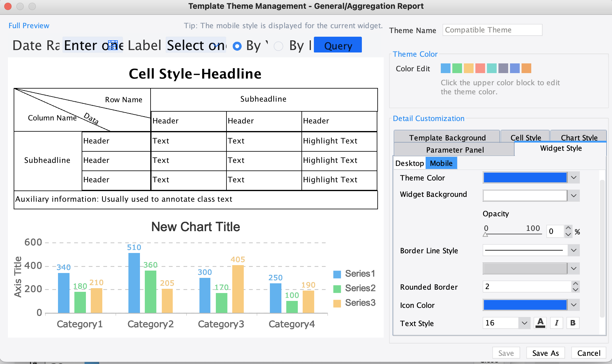Apply bold formatting in Text Style

(x=573, y=323)
